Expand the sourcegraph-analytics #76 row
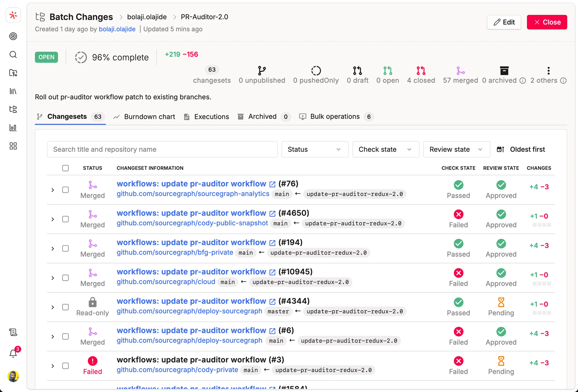This screenshot has width=578, height=392. 53,190
